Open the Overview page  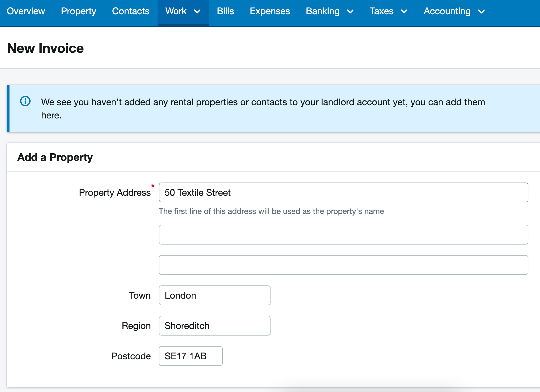point(26,11)
